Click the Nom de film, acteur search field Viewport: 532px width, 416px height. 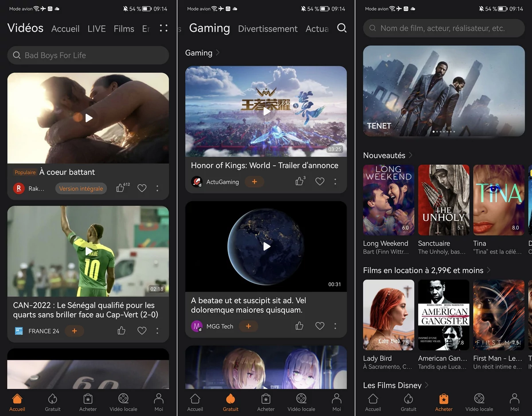[444, 28]
